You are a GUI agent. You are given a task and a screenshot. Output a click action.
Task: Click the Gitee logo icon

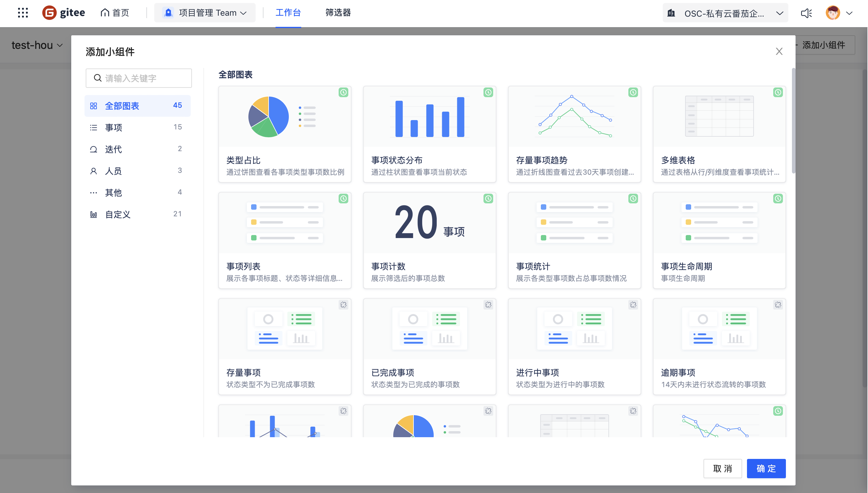click(49, 13)
